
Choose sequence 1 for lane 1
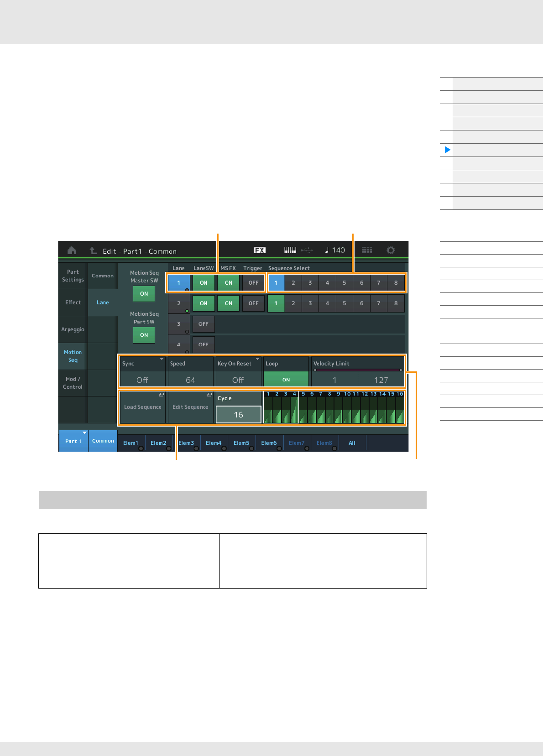(276, 283)
